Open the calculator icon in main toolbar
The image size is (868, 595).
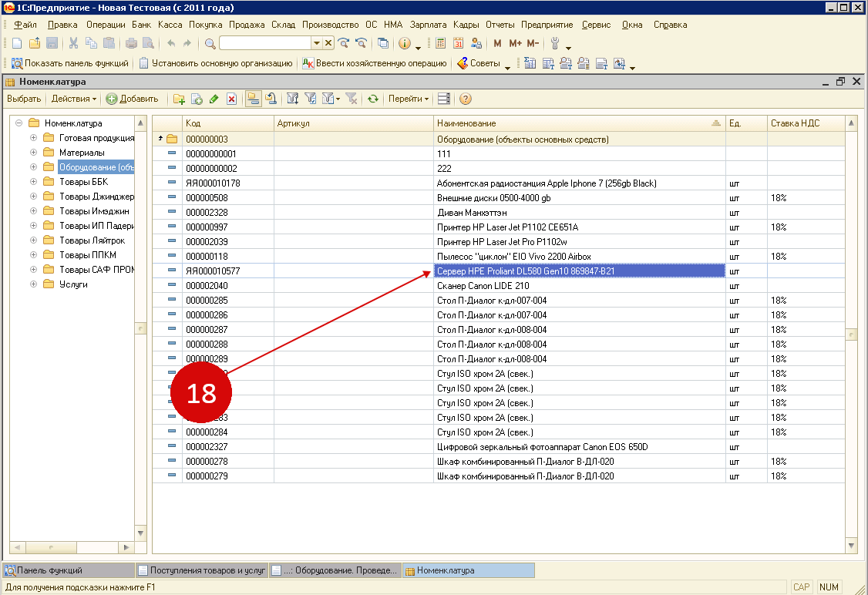click(x=441, y=43)
